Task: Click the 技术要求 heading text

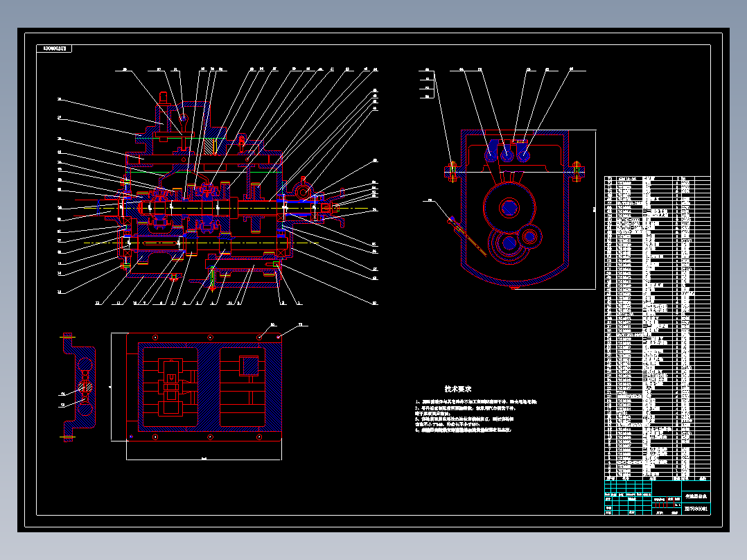Action: pyautogui.click(x=458, y=389)
